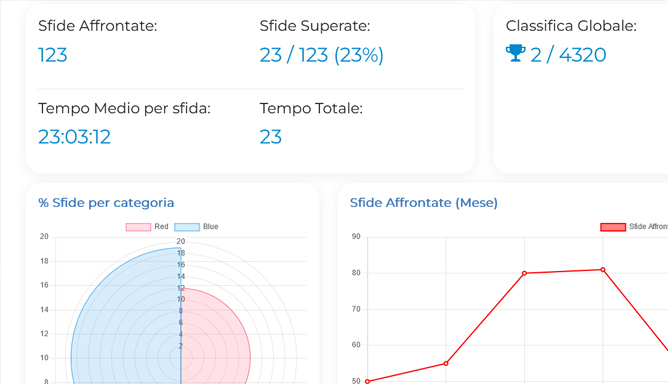Toggle the Red dataset legend
Viewport: 668px width, 384px height.
tap(147, 227)
